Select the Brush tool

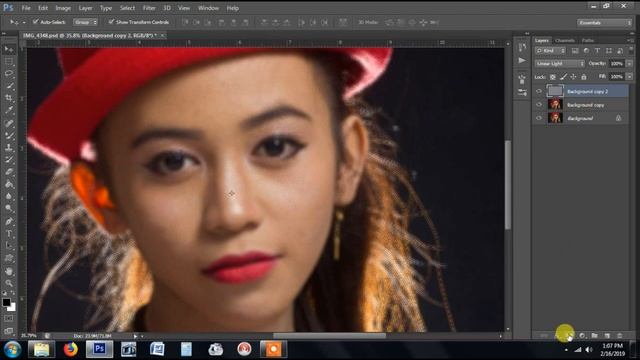coord(9,135)
